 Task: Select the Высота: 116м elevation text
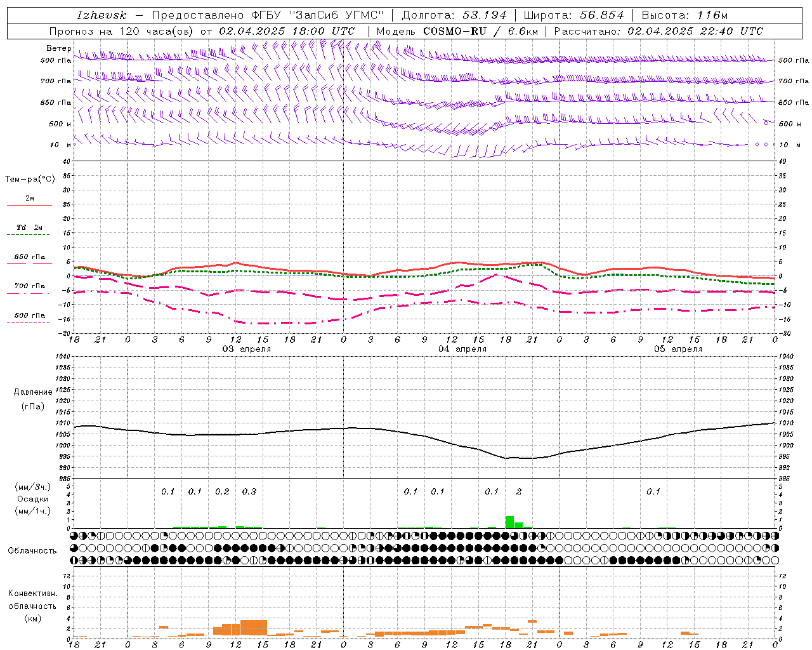tap(684, 15)
